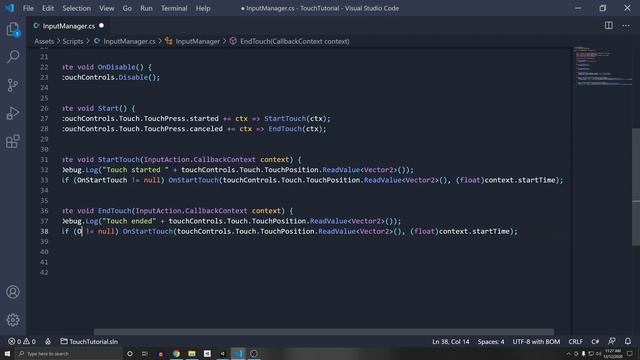Screen dimensions: 640x360
Task: Click the taskbar clock showing time
Action: [x=613, y=353]
